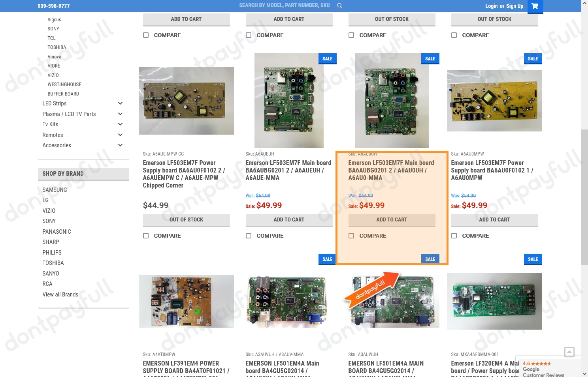Check Compare for A6AU0UH main board
588x377 pixels.
coord(351,236)
